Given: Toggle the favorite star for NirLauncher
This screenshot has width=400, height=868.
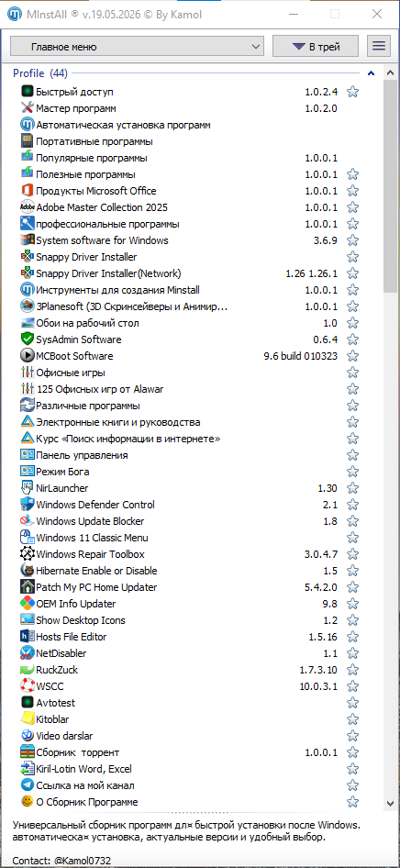Looking at the screenshot, I should [352, 488].
